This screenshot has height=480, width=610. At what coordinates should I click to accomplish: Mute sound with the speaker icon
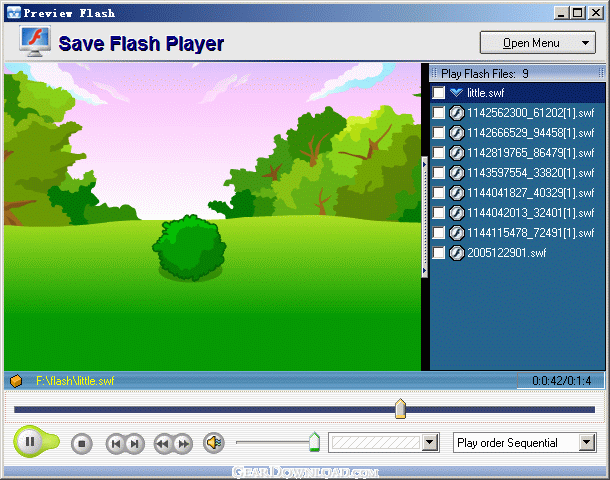pyautogui.click(x=214, y=442)
